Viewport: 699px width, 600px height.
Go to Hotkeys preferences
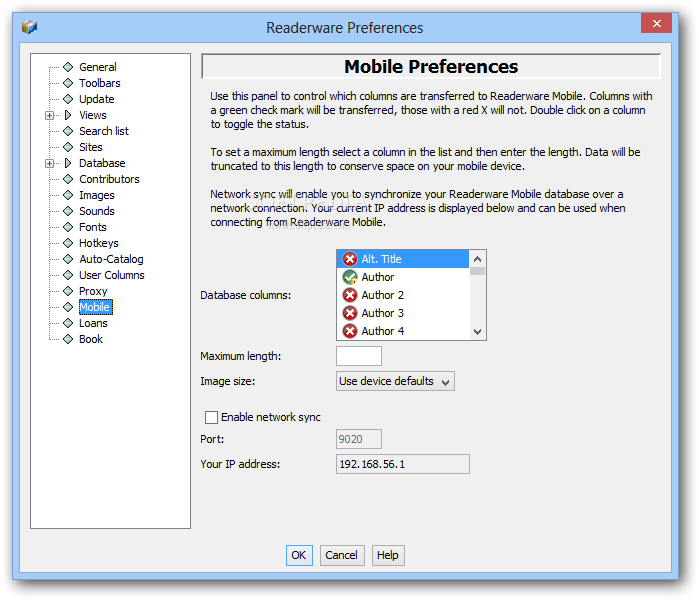coord(99,243)
